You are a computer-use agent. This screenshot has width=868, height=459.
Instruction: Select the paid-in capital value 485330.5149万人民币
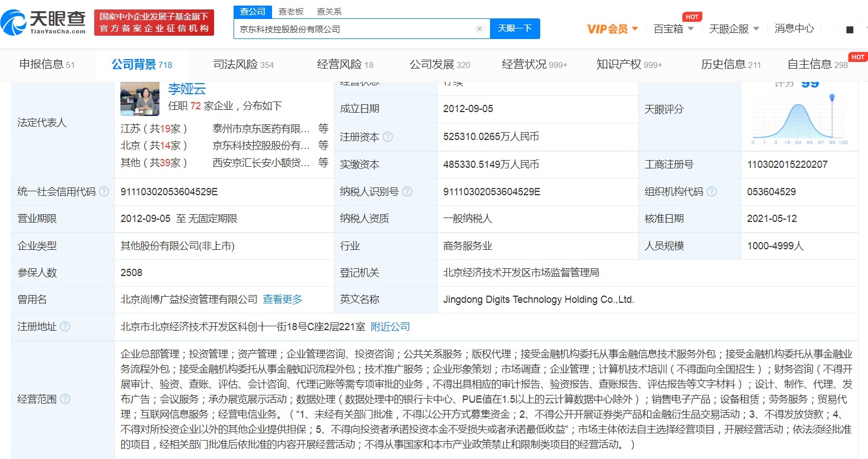[x=491, y=165]
